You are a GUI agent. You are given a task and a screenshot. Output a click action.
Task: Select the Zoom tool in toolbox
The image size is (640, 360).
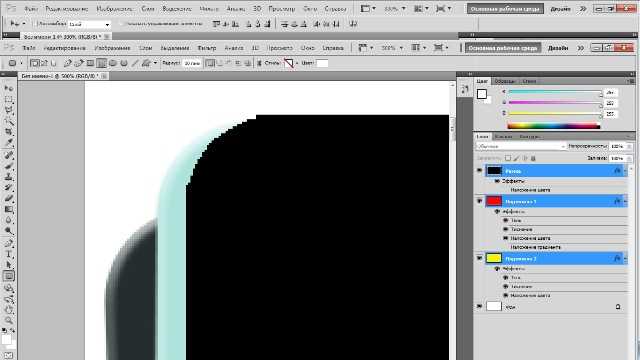click(x=9, y=320)
